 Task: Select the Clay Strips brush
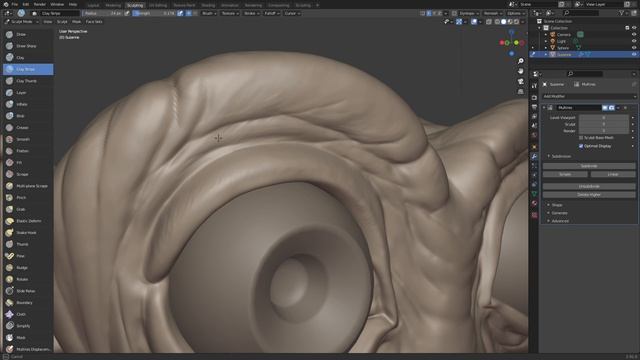pyautogui.click(x=28, y=69)
